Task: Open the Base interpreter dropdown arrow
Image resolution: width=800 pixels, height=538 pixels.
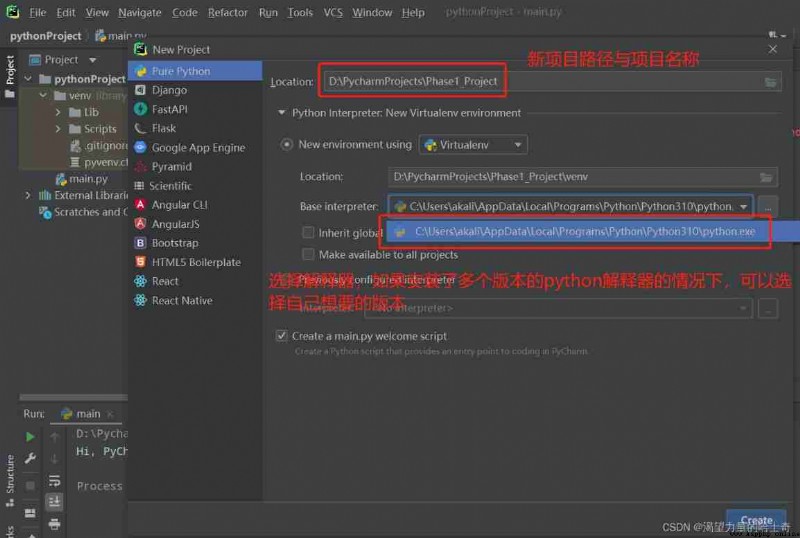Action: 744,207
